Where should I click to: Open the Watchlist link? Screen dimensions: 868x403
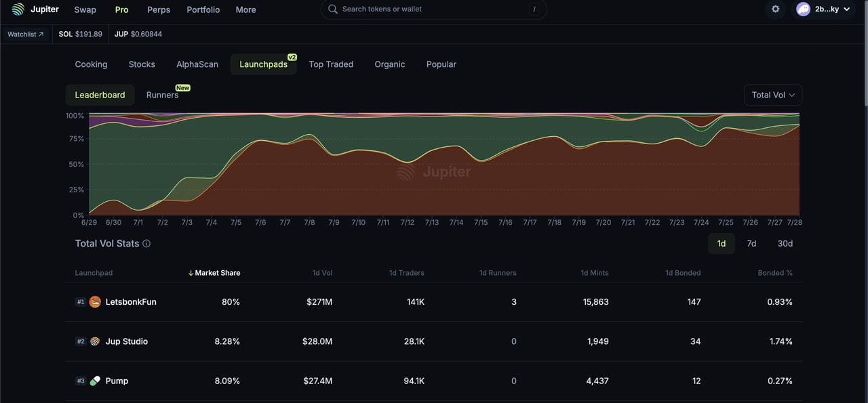pyautogui.click(x=26, y=34)
